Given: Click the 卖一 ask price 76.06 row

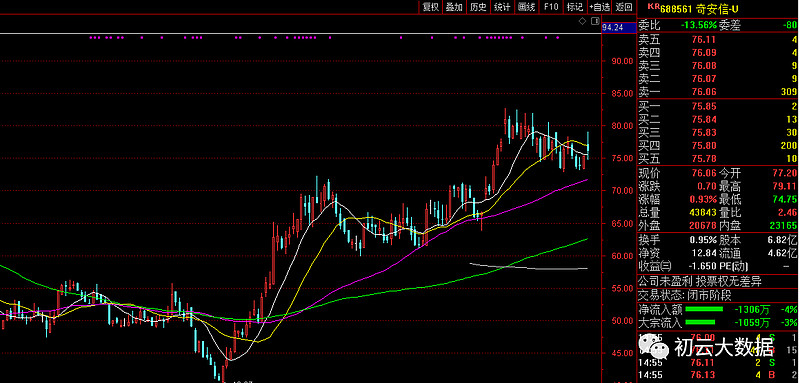Looking at the screenshot, I should tap(718, 92).
